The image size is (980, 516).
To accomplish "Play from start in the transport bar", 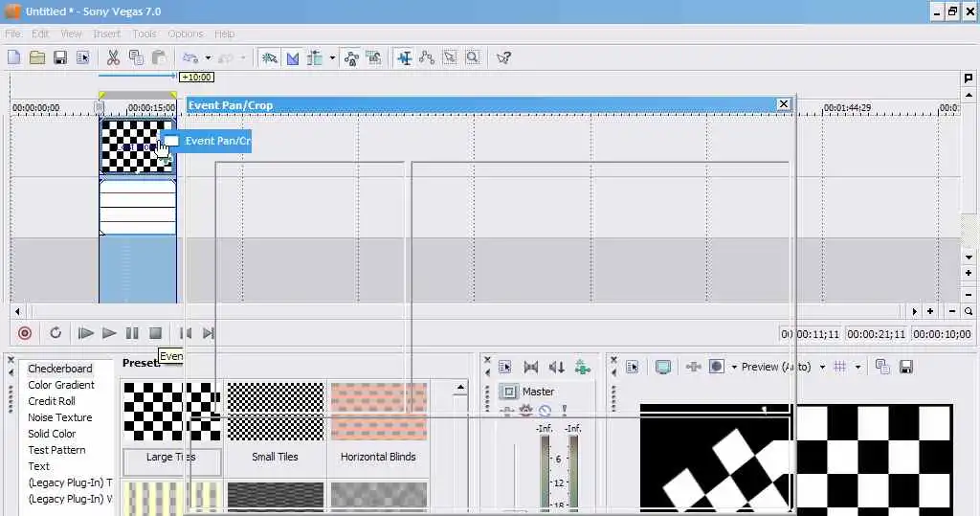I will [x=85, y=333].
